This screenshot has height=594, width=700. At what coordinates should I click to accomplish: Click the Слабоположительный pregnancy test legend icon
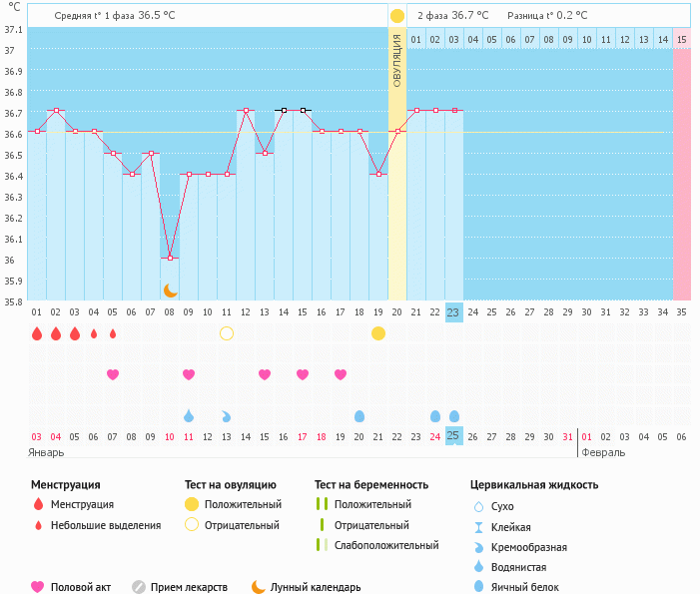point(322,545)
